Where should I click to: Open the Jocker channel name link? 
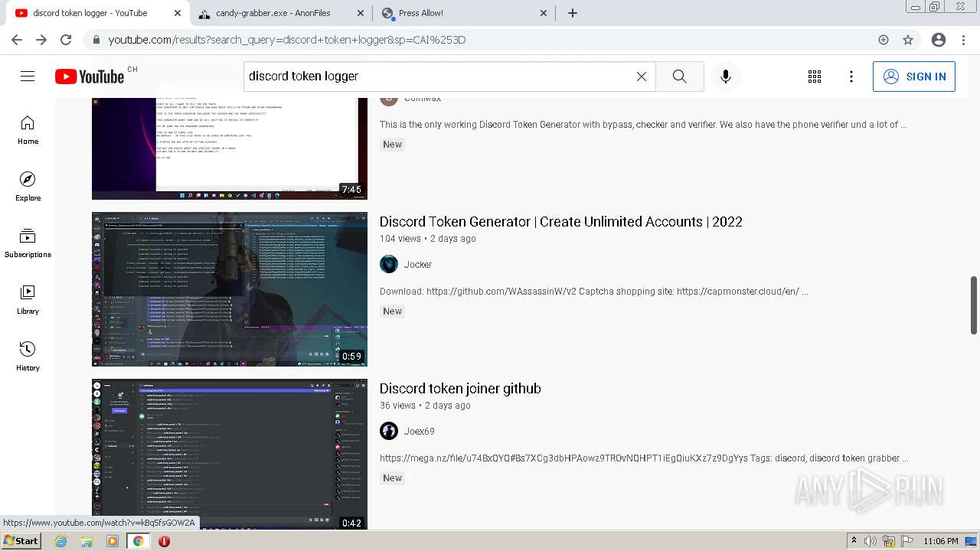tap(418, 264)
